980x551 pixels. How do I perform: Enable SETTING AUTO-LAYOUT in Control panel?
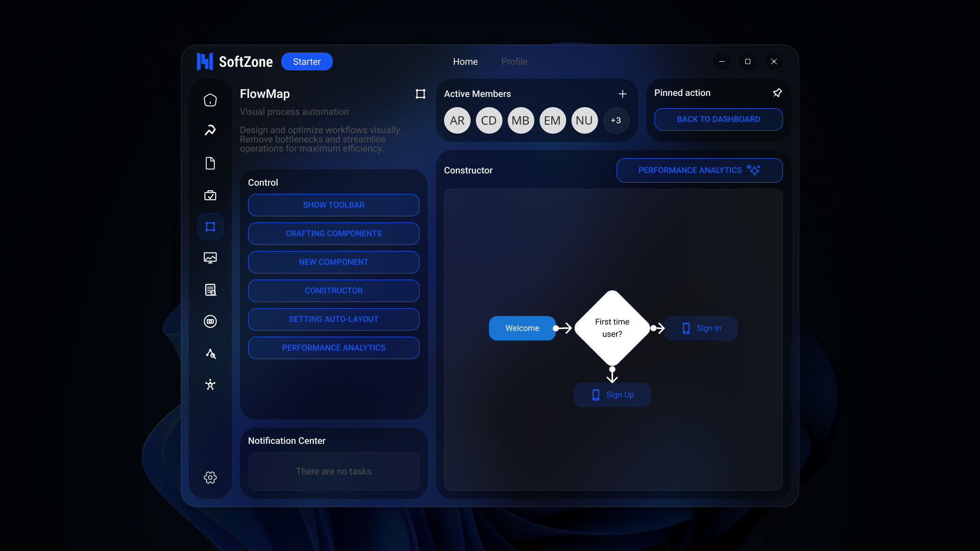click(x=333, y=319)
